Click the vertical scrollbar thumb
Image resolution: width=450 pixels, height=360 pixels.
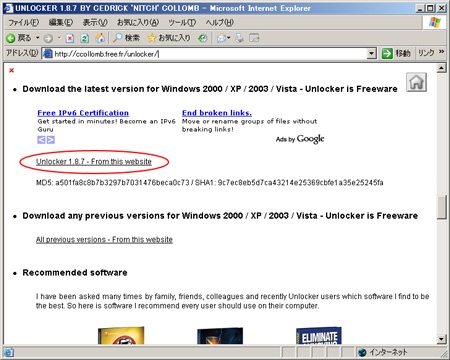441,208
